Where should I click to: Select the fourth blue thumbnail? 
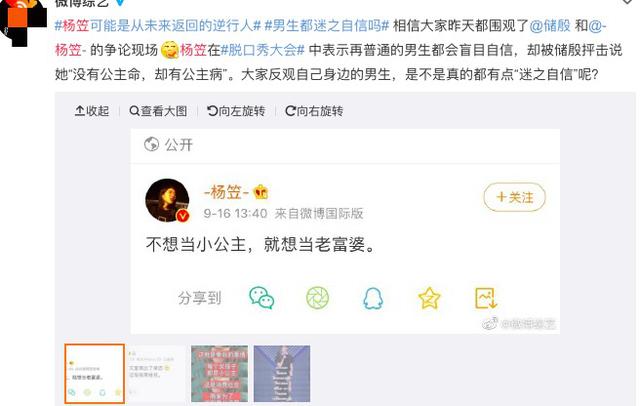[282, 373]
